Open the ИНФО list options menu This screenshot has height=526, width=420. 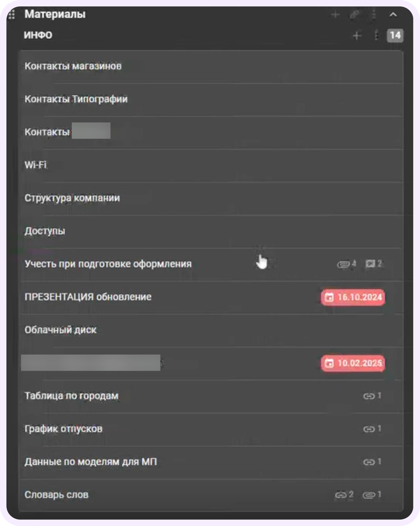376,35
